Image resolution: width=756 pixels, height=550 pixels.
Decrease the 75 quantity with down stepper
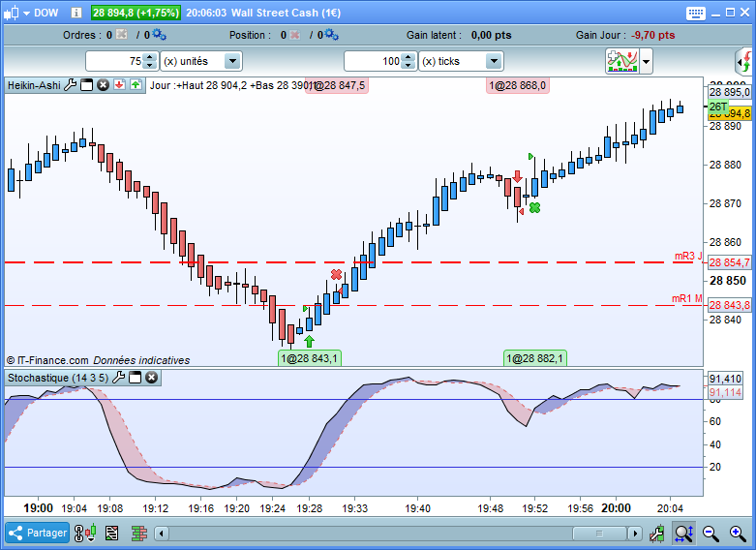(150, 66)
